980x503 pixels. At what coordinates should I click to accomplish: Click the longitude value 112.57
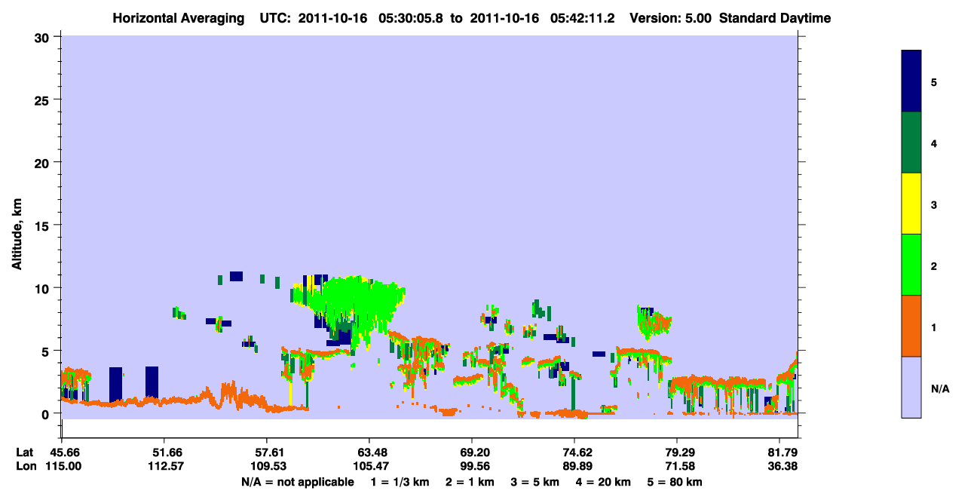tap(164, 466)
